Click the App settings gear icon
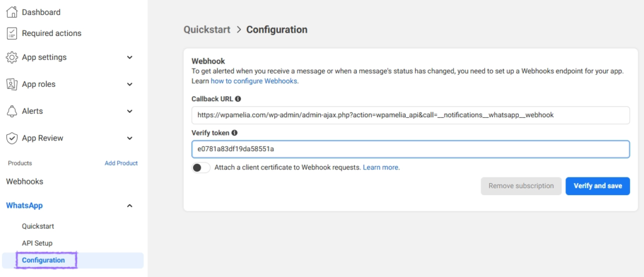The image size is (644, 277). [x=11, y=57]
